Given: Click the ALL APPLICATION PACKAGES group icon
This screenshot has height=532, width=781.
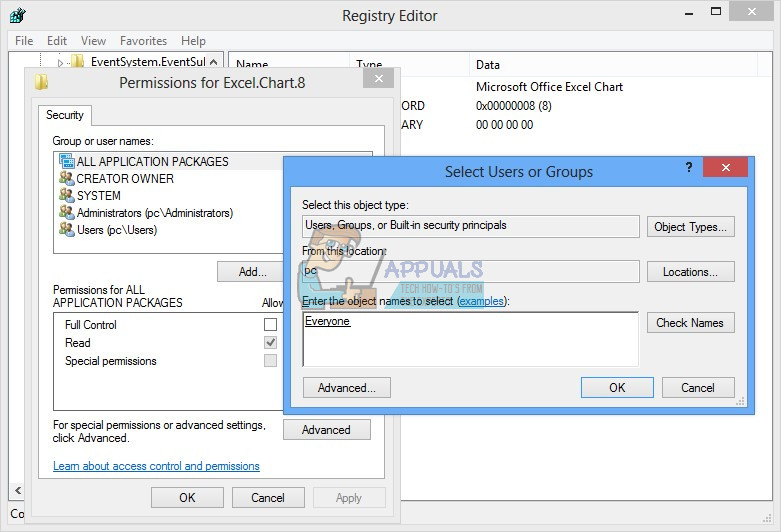Looking at the screenshot, I should point(67,161).
